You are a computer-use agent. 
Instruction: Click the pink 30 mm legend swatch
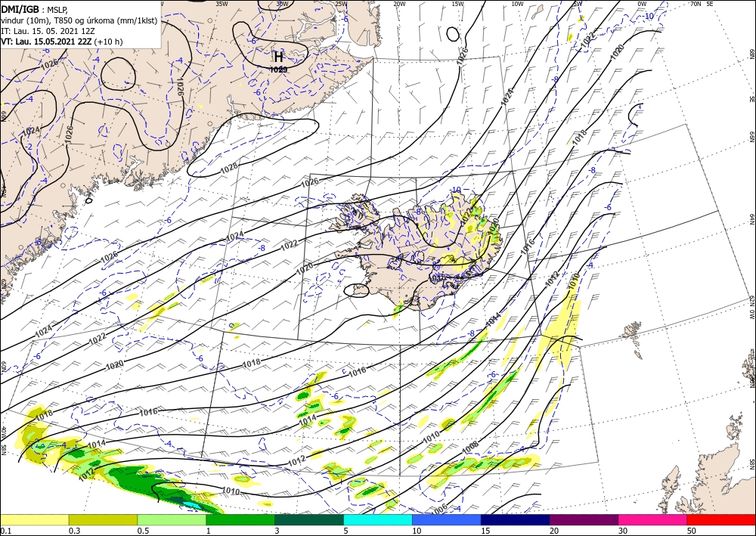(653, 519)
